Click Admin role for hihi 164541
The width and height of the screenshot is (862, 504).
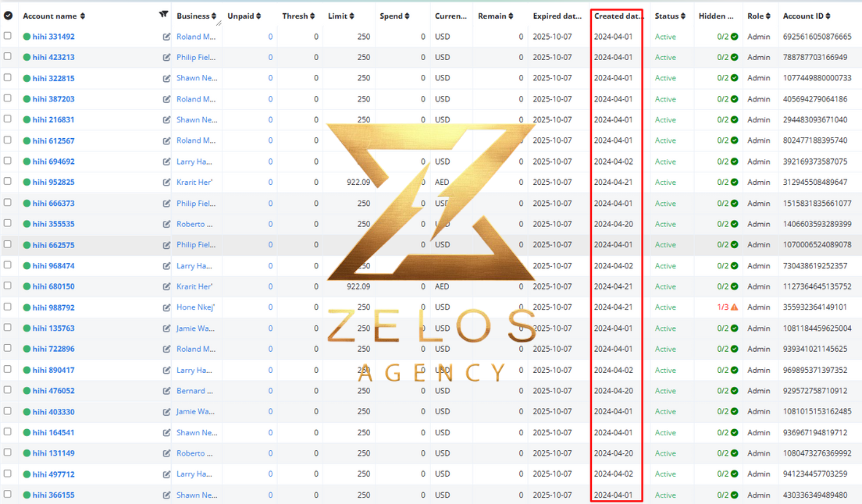pyautogui.click(x=759, y=433)
